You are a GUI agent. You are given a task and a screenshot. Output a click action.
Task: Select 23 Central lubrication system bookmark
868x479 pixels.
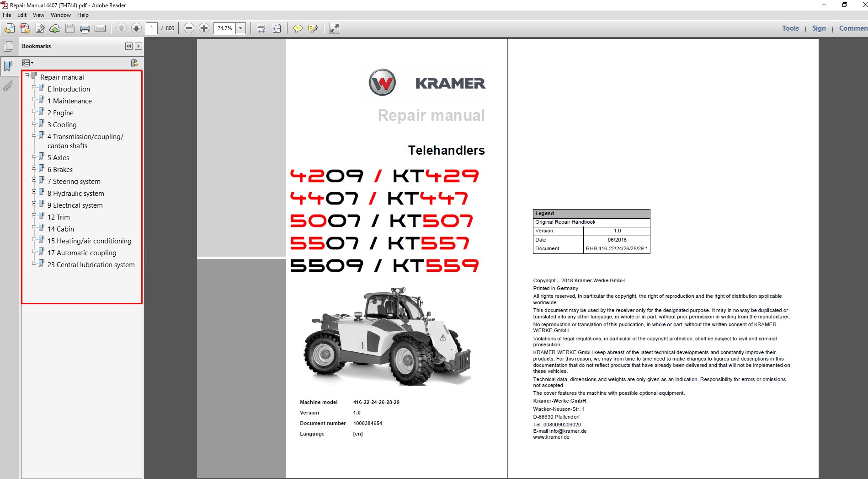(91, 265)
